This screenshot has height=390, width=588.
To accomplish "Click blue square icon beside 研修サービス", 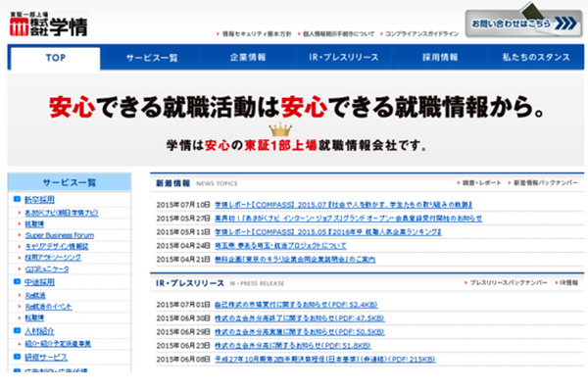I will click(x=17, y=357).
